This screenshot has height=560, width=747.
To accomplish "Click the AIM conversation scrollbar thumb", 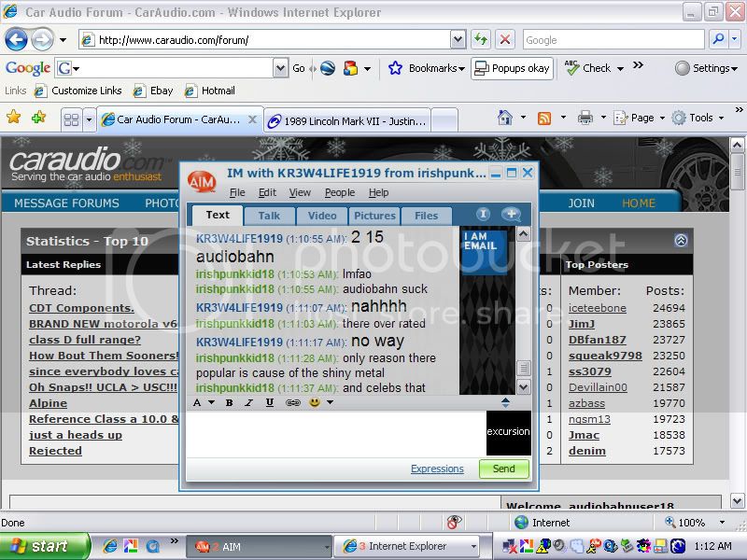I will tap(523, 368).
